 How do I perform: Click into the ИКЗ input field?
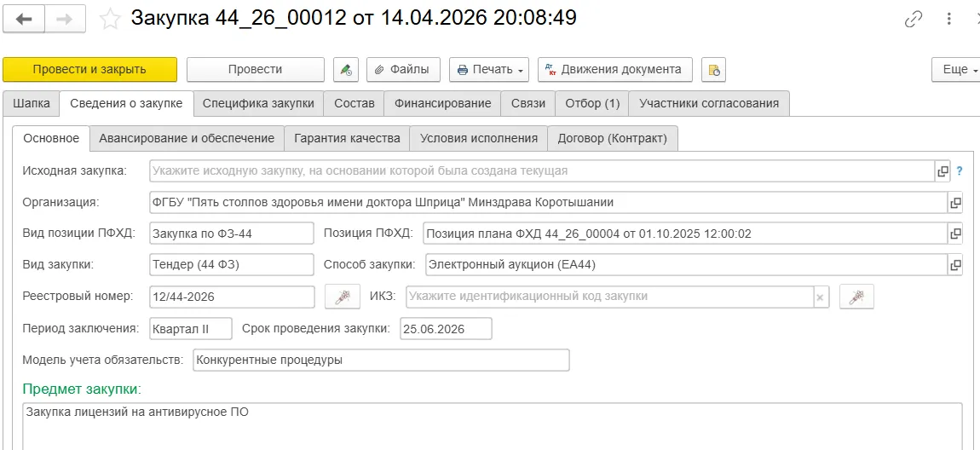pos(610,297)
